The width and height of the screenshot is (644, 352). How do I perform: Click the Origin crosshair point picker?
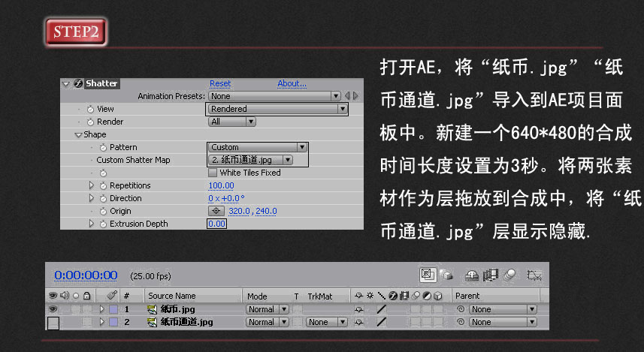(216, 211)
